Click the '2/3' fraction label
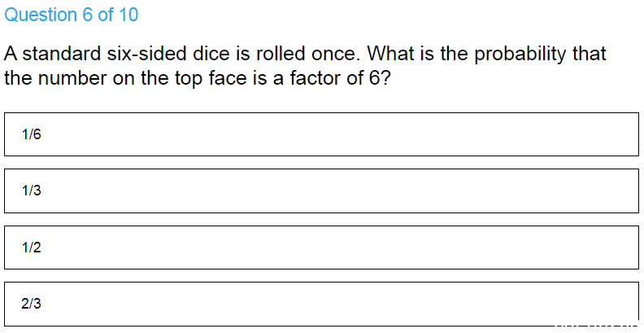 pos(32,304)
